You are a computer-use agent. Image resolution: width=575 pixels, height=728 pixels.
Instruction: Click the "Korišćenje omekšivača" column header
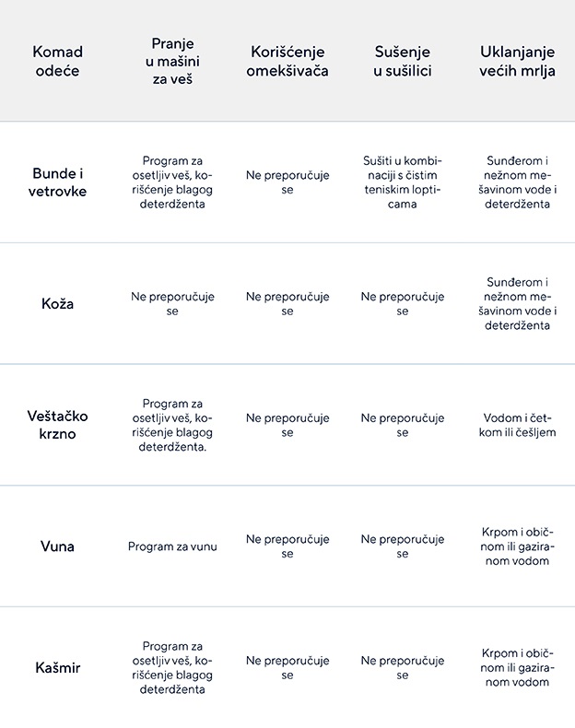pos(287,61)
